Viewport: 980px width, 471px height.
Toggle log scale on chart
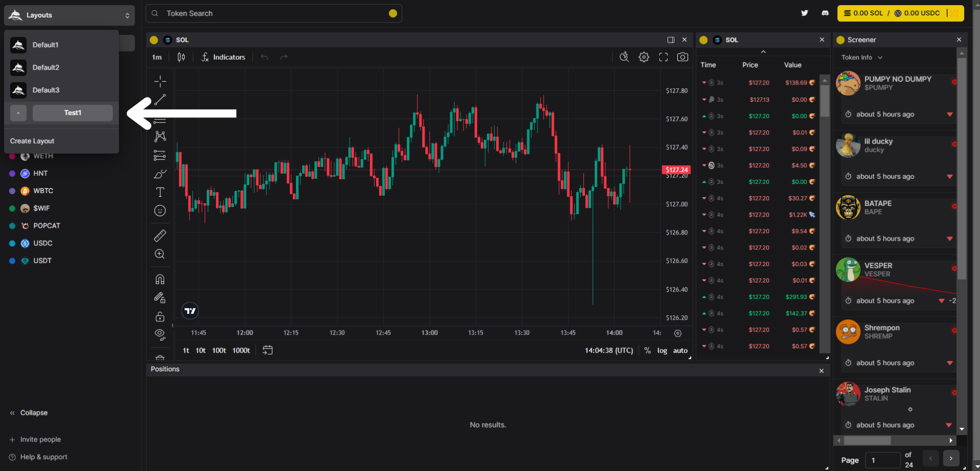coord(662,350)
